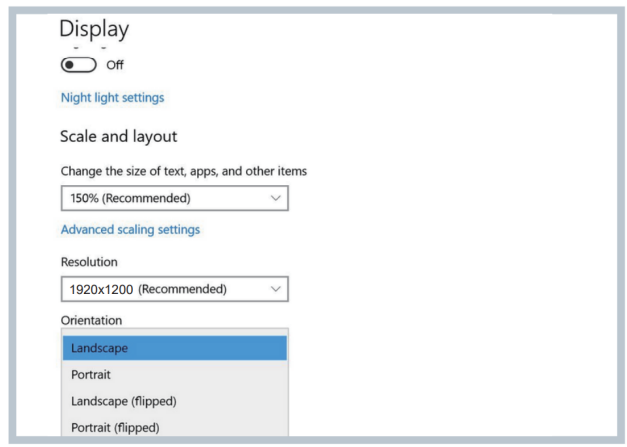Click the Resolution field label
The width and height of the screenshot is (627, 447).
tap(89, 261)
